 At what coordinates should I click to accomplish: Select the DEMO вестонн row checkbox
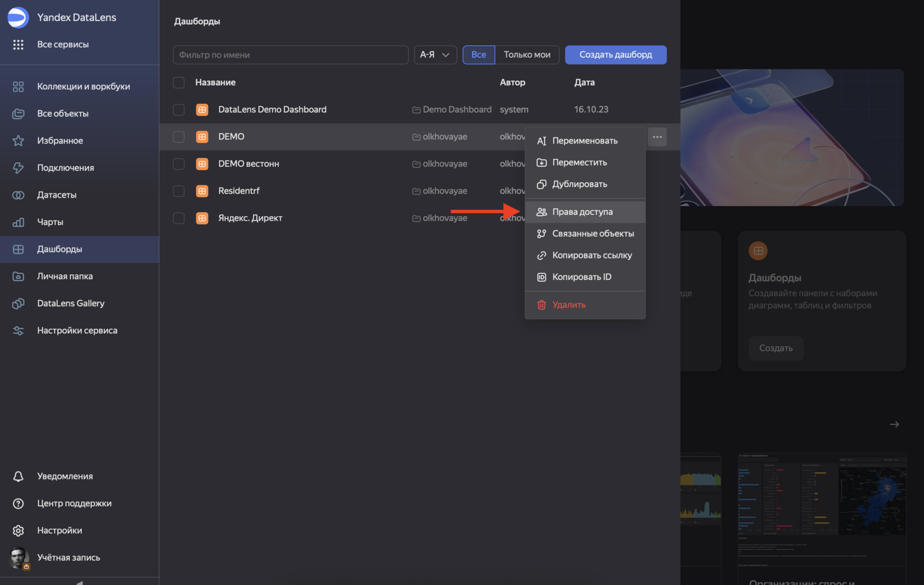click(x=179, y=164)
